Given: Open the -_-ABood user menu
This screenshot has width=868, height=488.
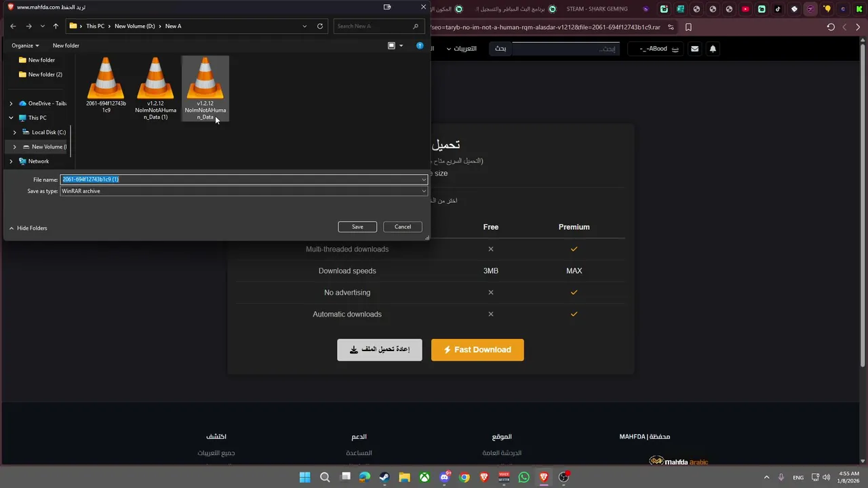Looking at the screenshot, I should pos(656,49).
